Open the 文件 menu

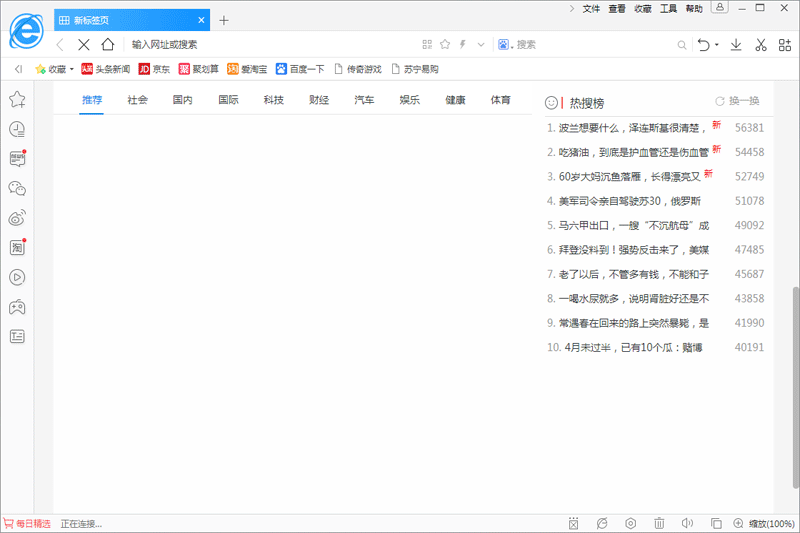coord(591,9)
